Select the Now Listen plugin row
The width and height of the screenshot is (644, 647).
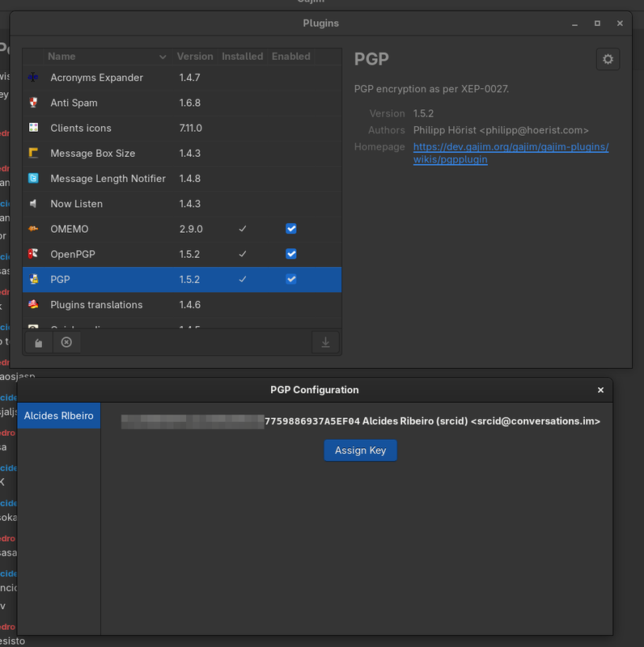click(182, 204)
